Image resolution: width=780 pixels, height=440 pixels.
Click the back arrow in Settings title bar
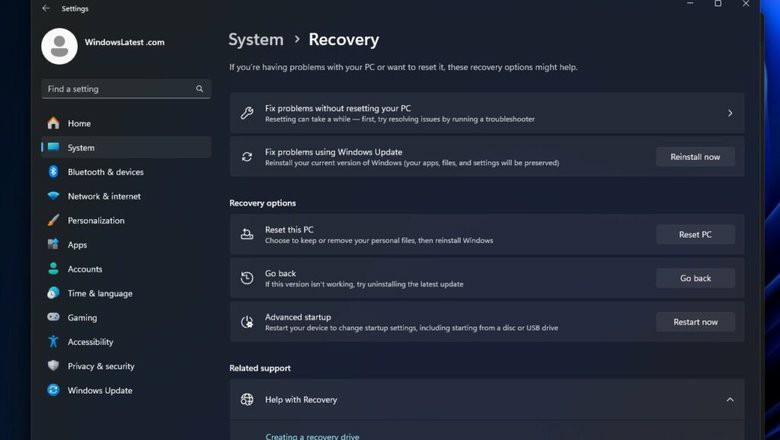46,8
